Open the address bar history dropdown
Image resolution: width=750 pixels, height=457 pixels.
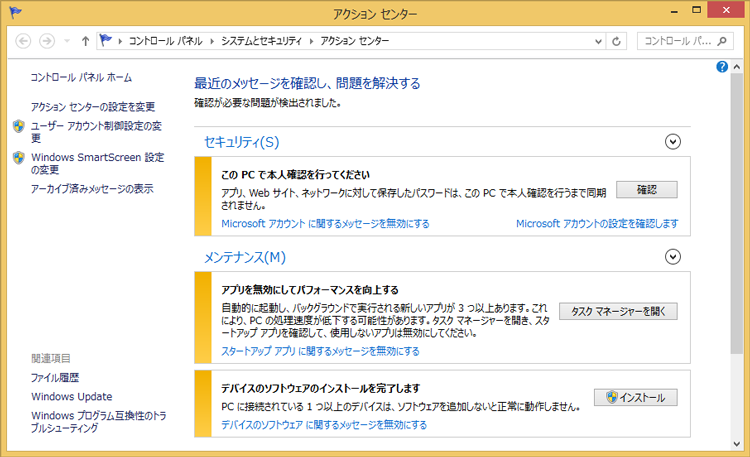click(597, 41)
